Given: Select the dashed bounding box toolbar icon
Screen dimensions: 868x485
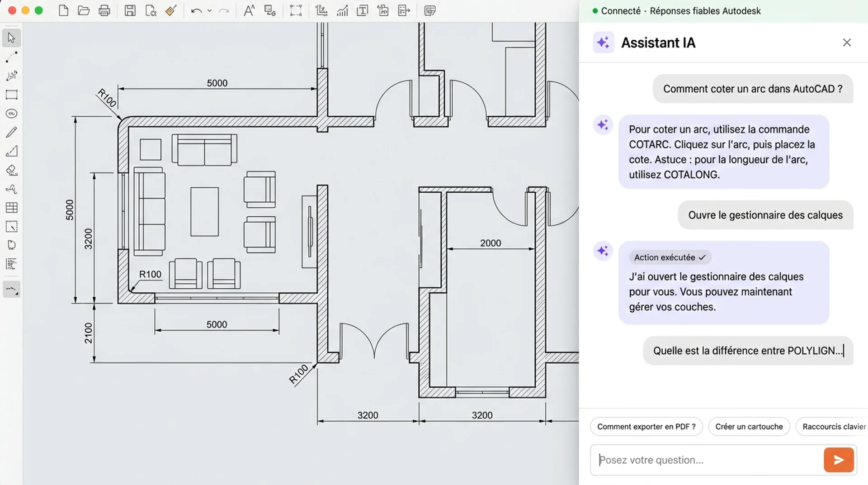Looking at the screenshot, I should point(296,10).
